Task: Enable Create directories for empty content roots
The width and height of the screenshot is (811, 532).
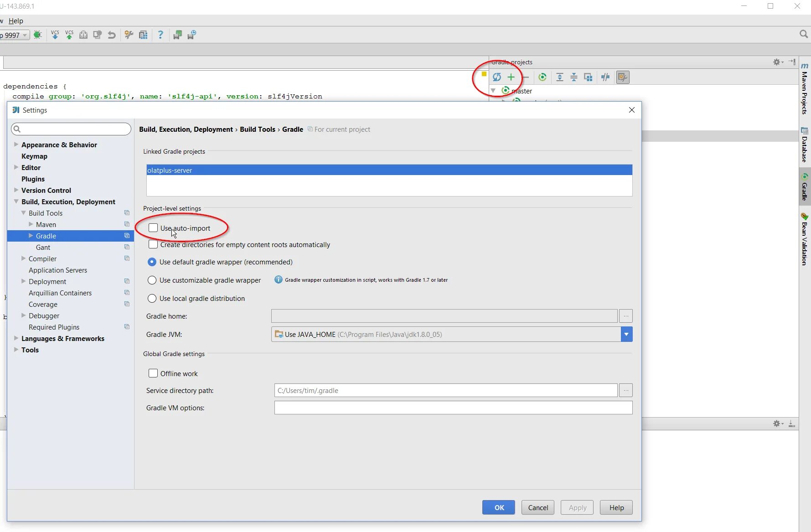Action: [x=153, y=244]
